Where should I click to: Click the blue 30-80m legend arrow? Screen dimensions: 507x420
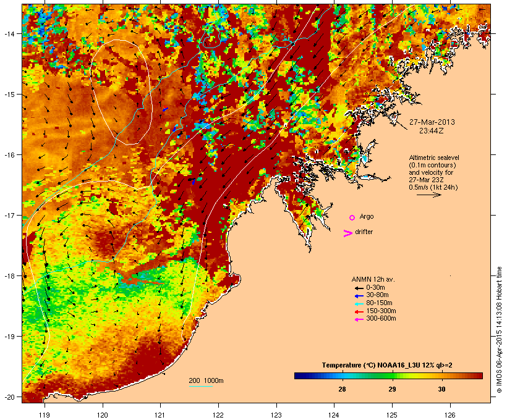[359, 296]
